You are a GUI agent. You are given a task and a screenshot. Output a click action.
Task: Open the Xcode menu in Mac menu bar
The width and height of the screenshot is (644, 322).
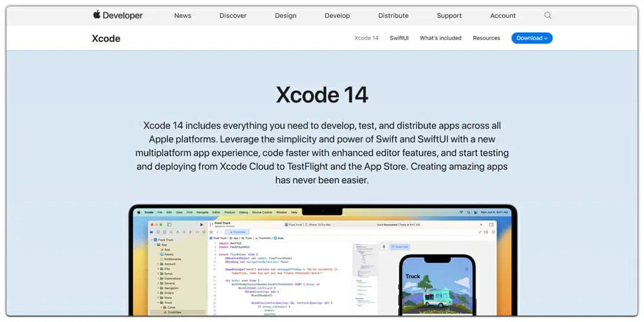click(x=149, y=213)
